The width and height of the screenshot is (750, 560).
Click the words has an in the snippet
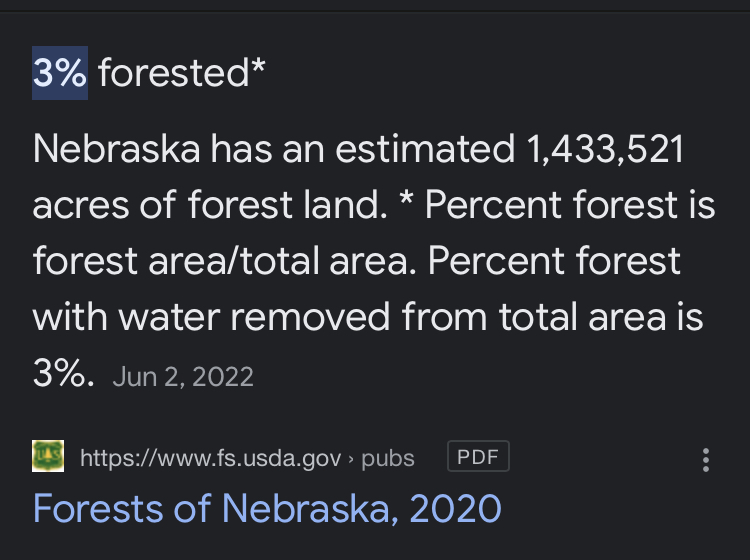point(267,149)
